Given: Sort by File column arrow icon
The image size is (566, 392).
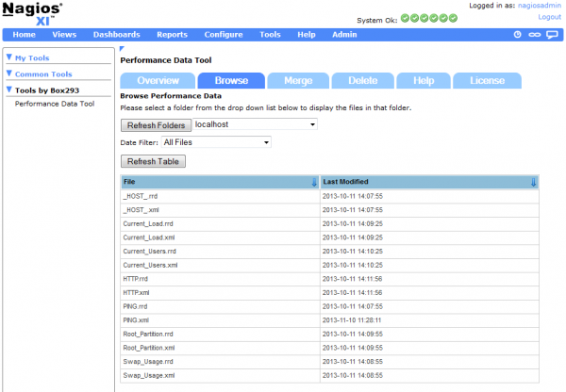Looking at the screenshot, I should 314,182.
